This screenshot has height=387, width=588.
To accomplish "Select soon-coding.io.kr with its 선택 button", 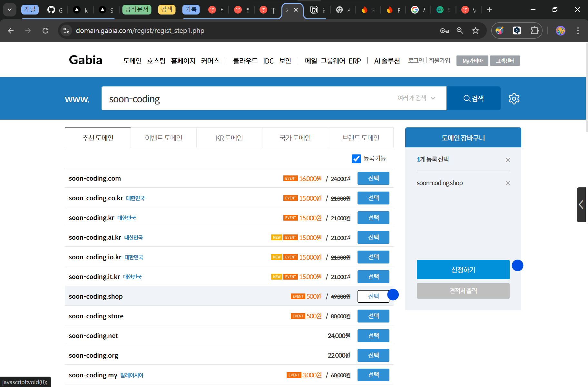I will click(x=373, y=257).
